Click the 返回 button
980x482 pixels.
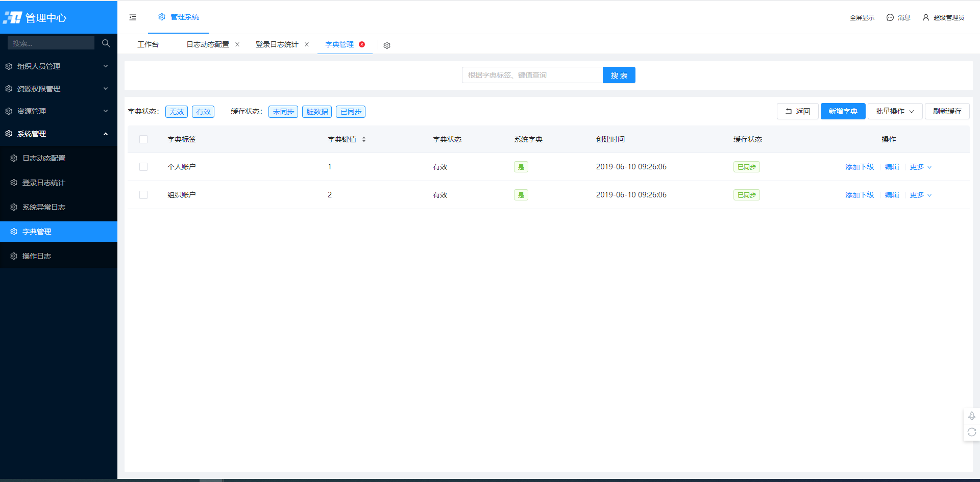[798, 111]
